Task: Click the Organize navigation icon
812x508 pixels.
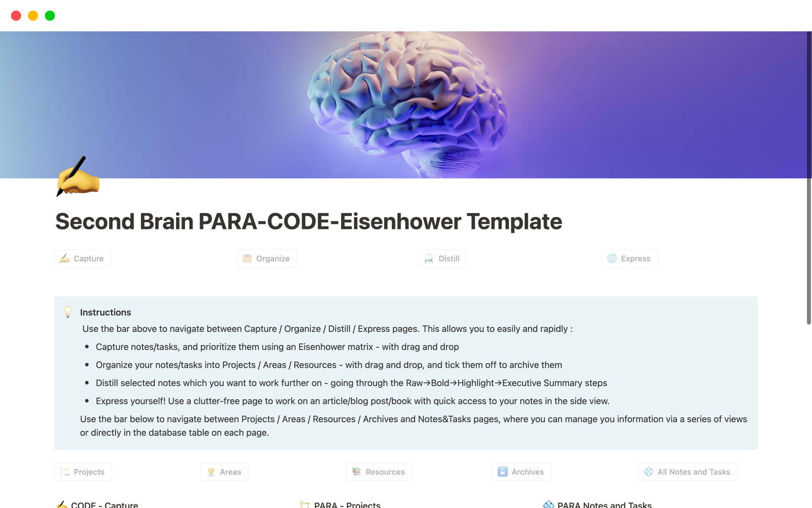Action: [x=247, y=258]
